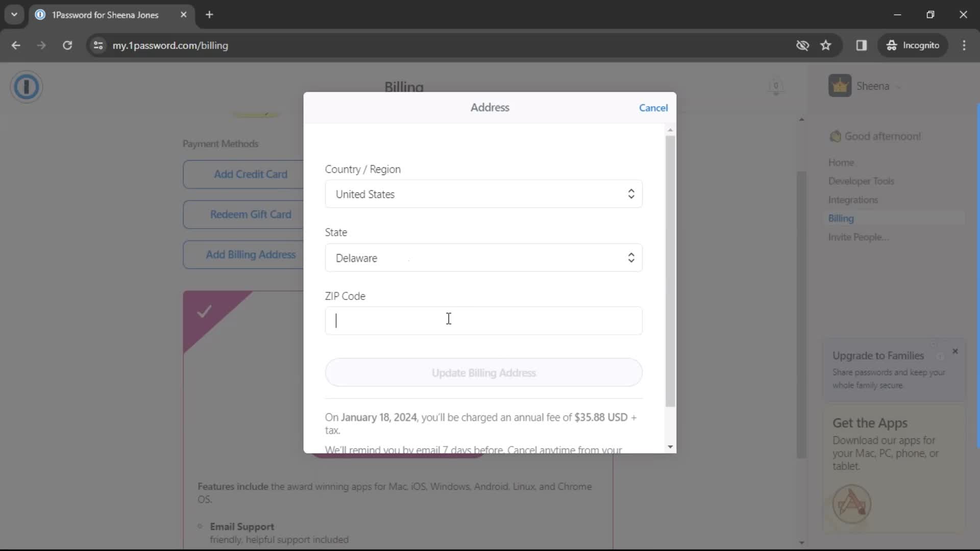Click Add Credit Card button
The image size is (980, 551).
point(243,174)
